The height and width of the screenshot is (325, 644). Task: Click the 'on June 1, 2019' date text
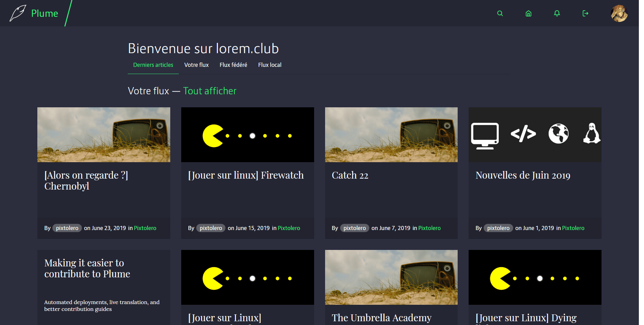pos(534,228)
